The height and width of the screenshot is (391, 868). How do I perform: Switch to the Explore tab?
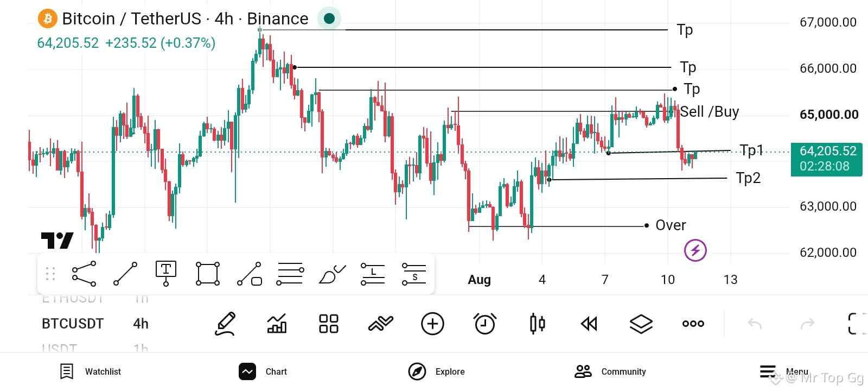pos(437,371)
